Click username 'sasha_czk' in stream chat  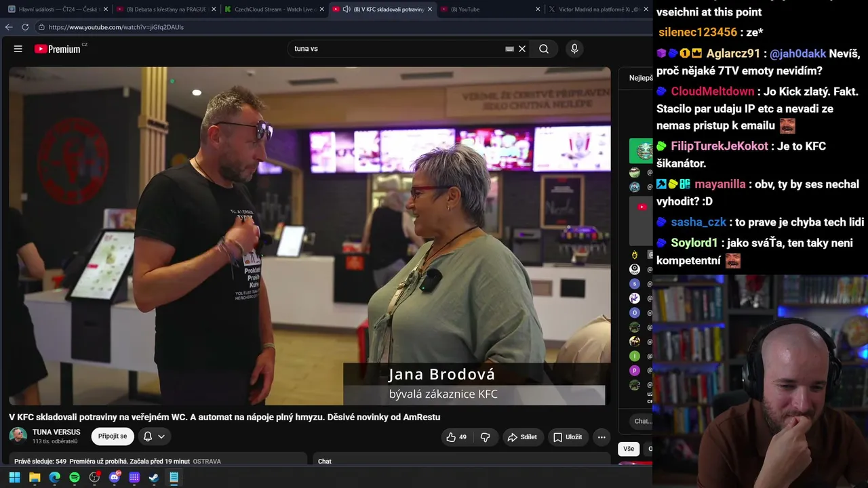click(x=698, y=222)
